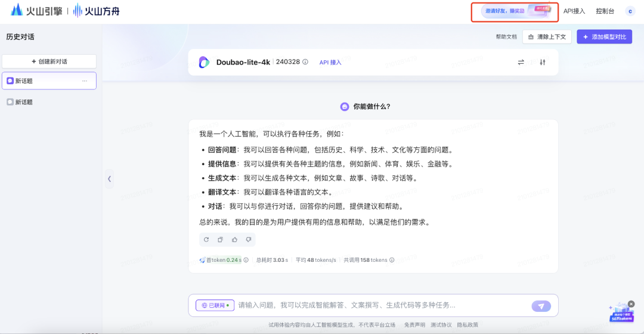644x334 pixels.
Task: Toggle the 已联网 web access switch
Action: tap(215, 305)
